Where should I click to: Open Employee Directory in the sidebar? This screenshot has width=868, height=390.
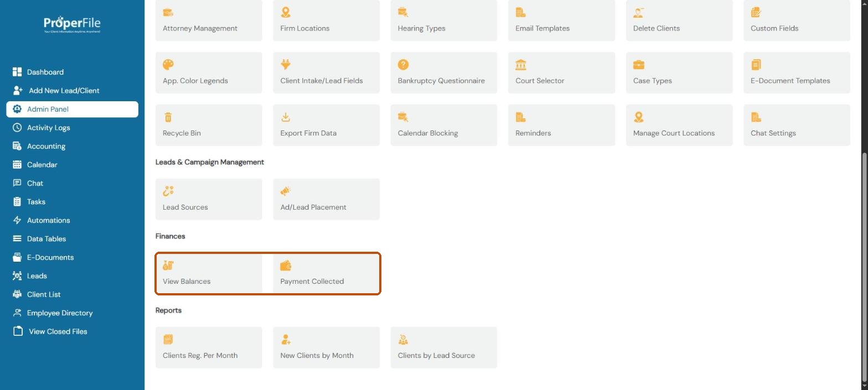pyautogui.click(x=72, y=313)
